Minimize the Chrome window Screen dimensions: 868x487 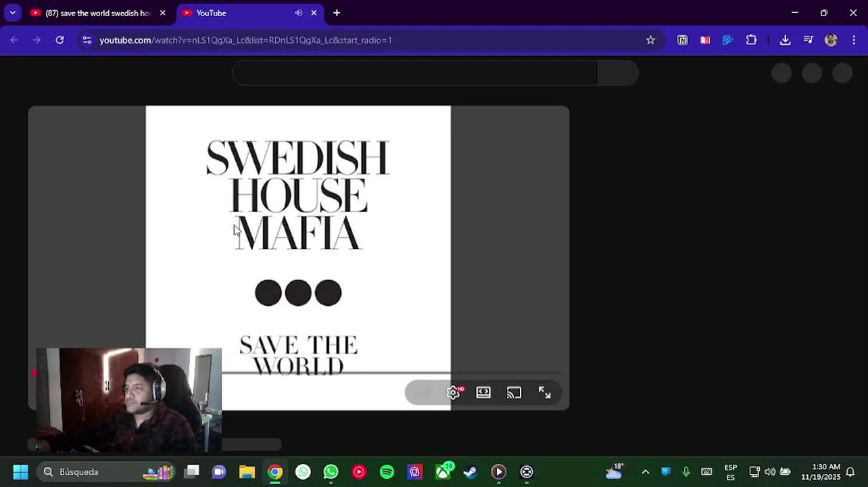coord(795,13)
